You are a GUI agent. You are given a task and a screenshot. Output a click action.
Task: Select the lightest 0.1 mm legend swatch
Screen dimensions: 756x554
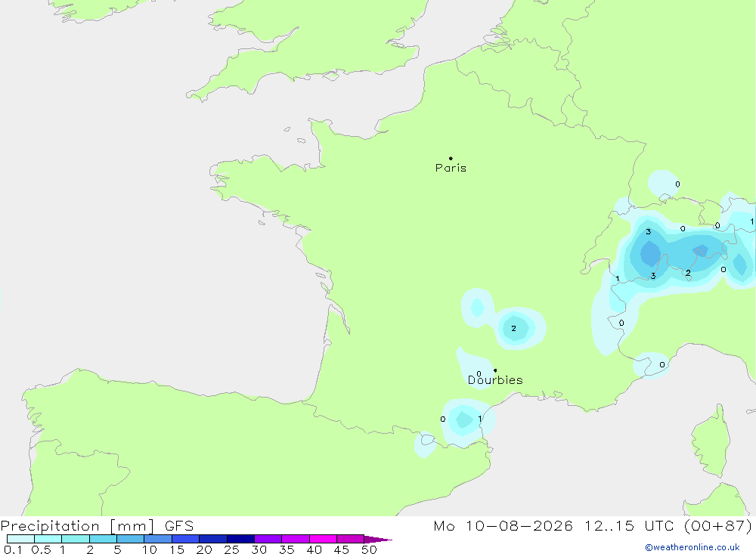pyautogui.click(x=20, y=539)
